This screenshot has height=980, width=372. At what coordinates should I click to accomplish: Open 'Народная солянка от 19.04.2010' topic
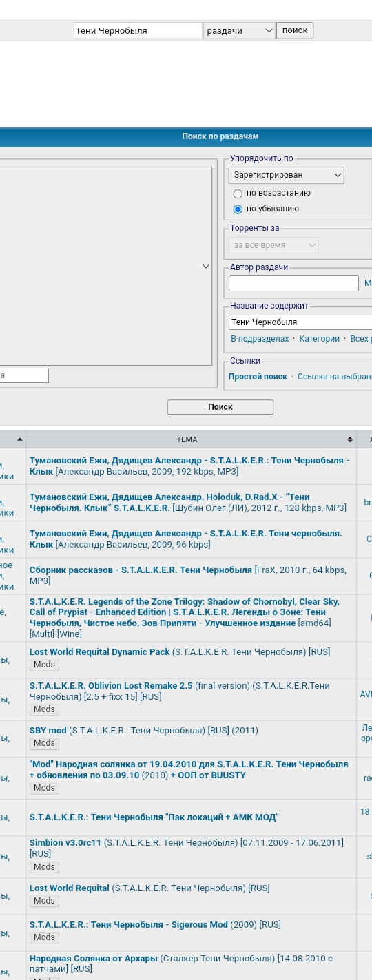point(189,769)
